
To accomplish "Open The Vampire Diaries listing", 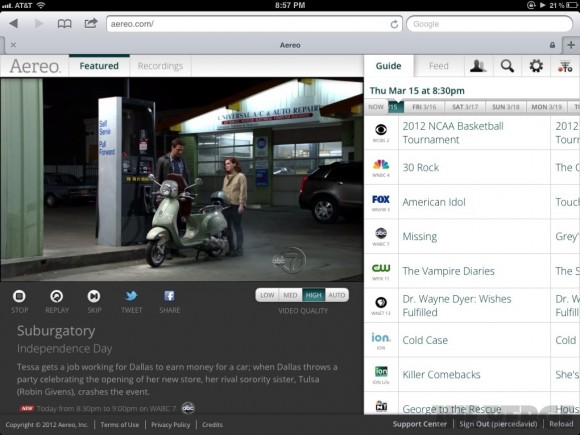I will [474, 271].
